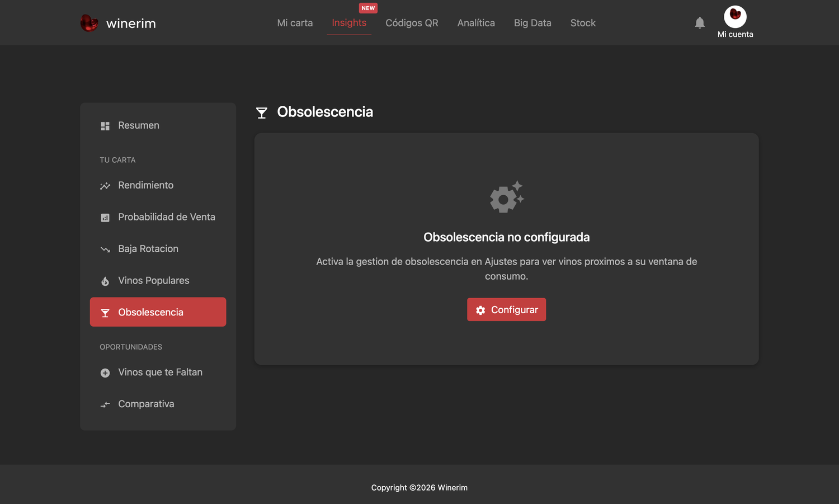Click the Configurar button
Image resolution: width=839 pixels, height=504 pixels.
pos(506,309)
